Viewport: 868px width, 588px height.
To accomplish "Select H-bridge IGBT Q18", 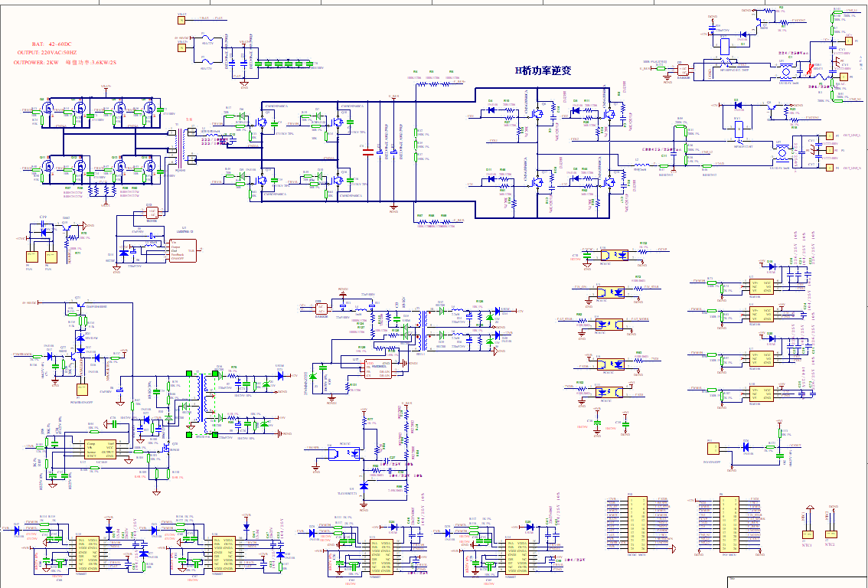I will coord(610,181).
